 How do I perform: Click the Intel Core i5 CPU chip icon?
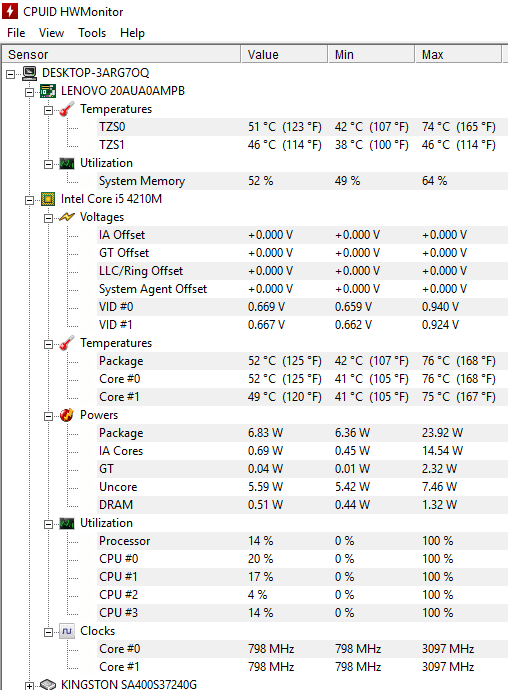click(x=48, y=199)
